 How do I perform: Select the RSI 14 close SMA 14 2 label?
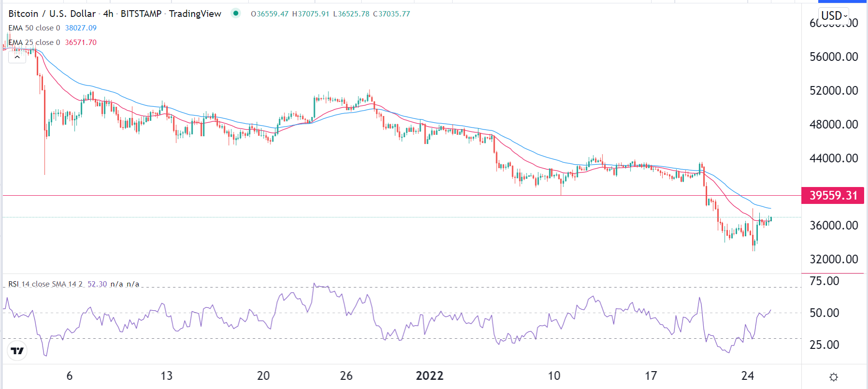pyautogui.click(x=45, y=284)
